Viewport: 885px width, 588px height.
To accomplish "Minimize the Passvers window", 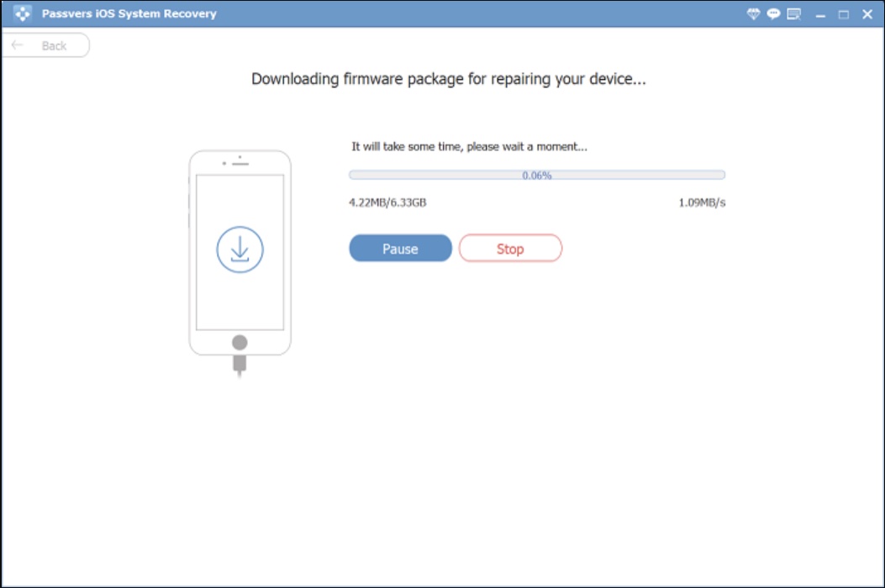I will pyautogui.click(x=820, y=14).
